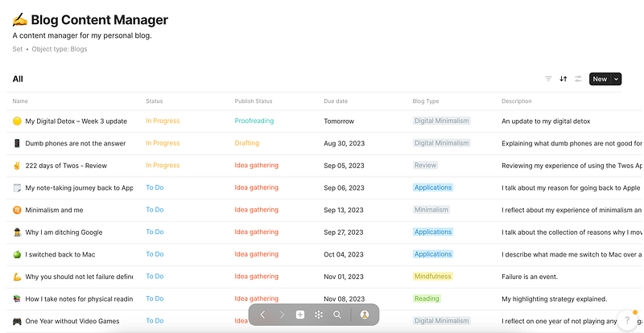
Task: Open search magnifier in bottom dock
Action: coord(337,314)
